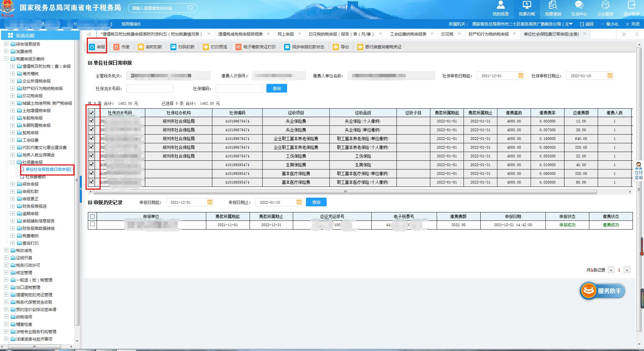Viewport: 644px width, 351px height.
Task: Click the 导出 export icon
Action: tap(335, 47)
